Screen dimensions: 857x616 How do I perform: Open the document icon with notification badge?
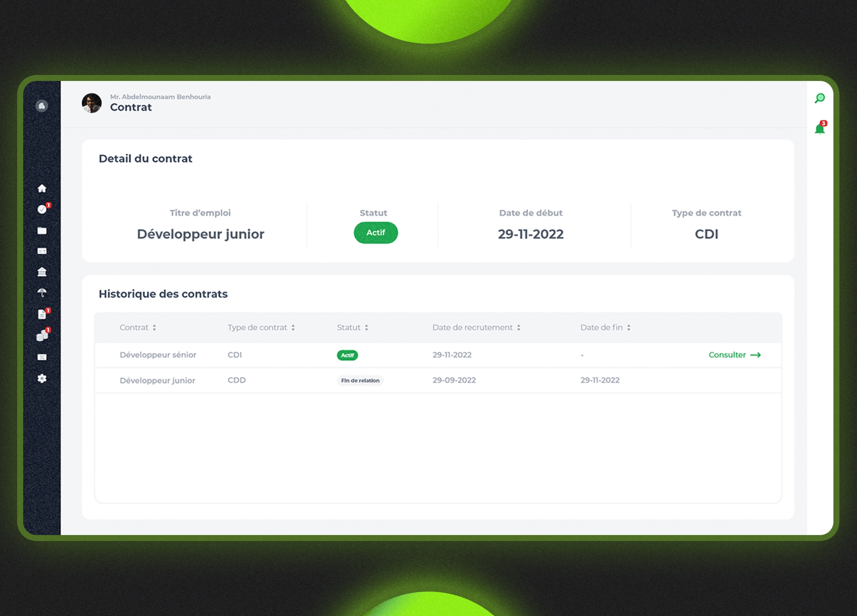click(42, 314)
